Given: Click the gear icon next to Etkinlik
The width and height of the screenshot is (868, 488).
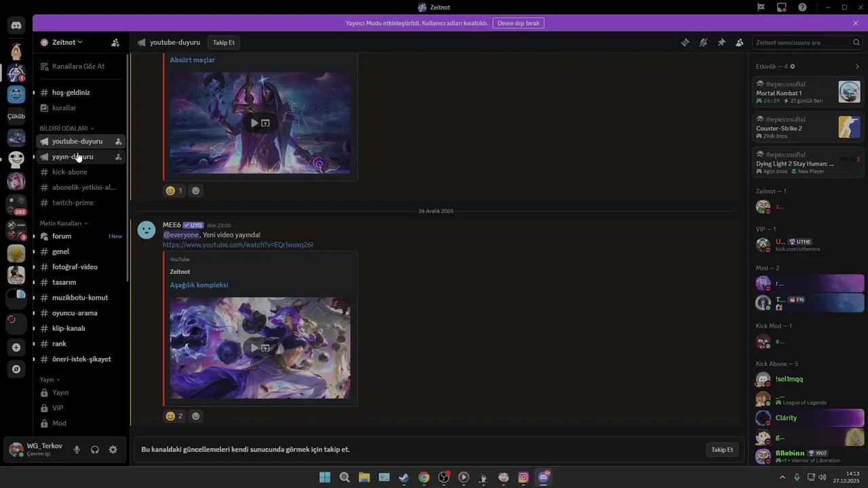Looking at the screenshot, I should click(x=792, y=66).
